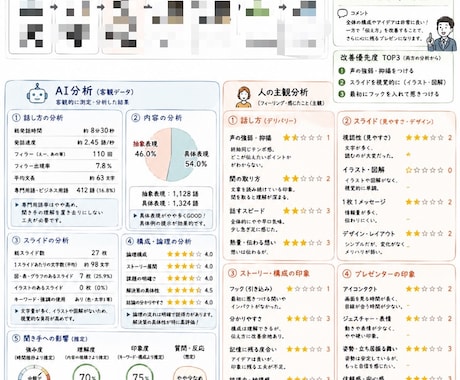The height and width of the screenshot is (380, 460).
Task: Click the triangle bullet in 内容の分析 note
Action: click(135, 216)
